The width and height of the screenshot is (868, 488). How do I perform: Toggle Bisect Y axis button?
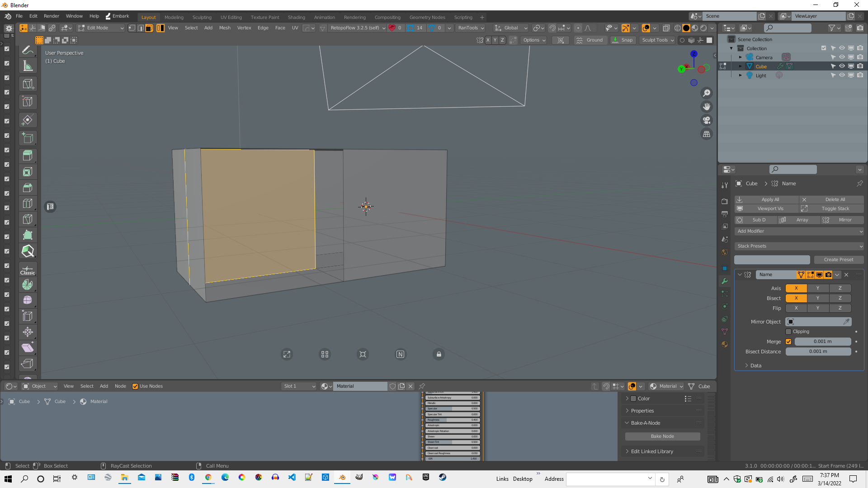(x=818, y=298)
